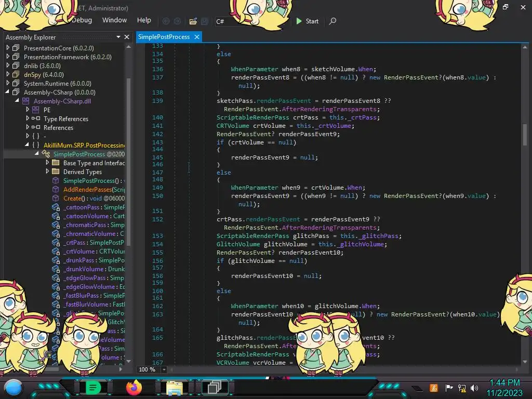Navigate forward using the toolbar arrow

point(178,21)
